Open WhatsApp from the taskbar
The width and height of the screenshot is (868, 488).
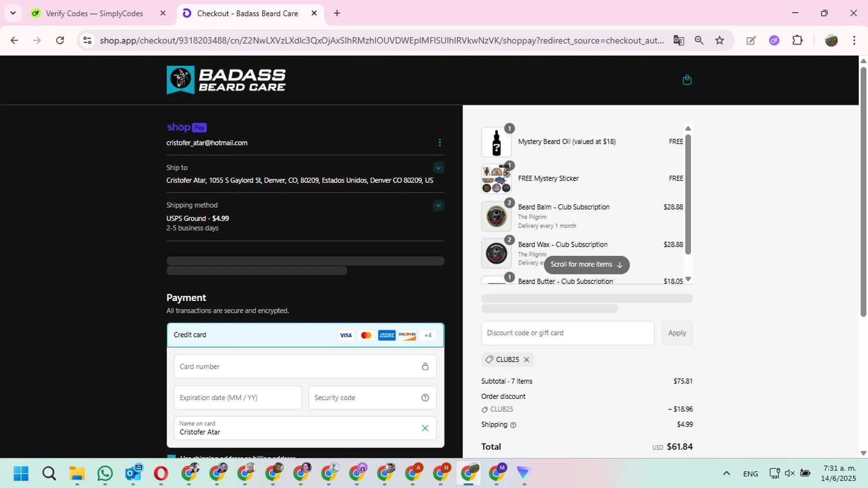(105, 474)
